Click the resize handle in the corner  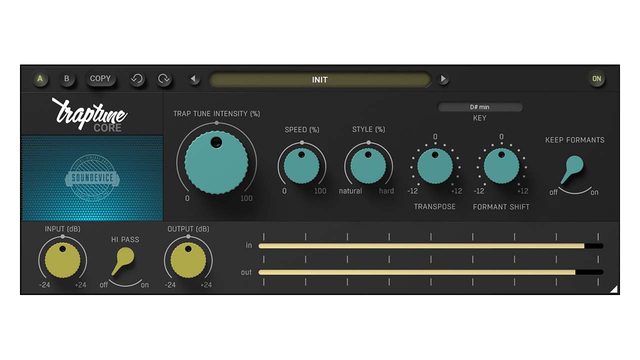(614, 289)
